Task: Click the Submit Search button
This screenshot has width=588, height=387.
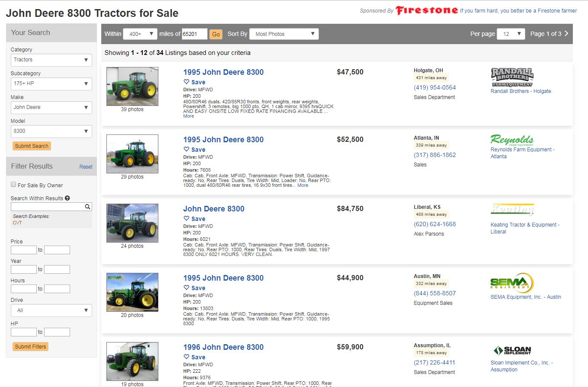Action: [x=32, y=146]
